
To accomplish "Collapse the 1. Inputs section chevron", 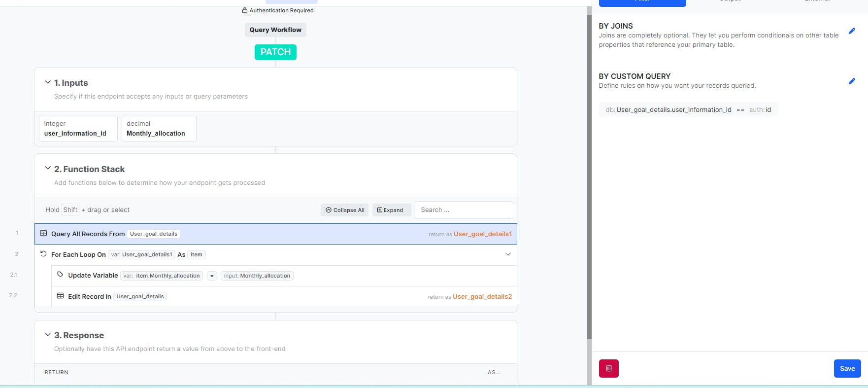I will [48, 82].
